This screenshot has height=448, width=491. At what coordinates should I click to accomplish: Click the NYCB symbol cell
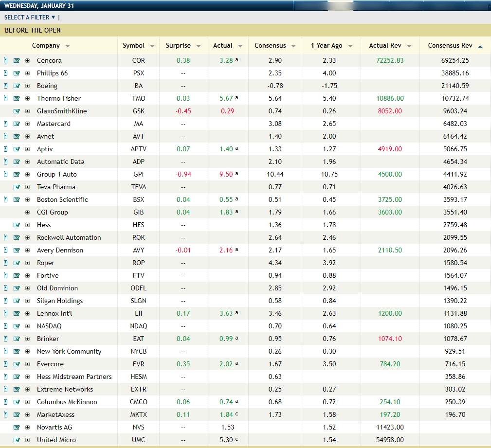click(x=138, y=352)
